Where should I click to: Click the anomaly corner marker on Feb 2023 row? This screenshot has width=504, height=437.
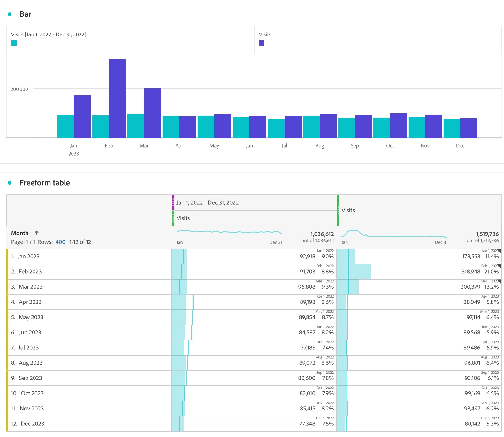[x=499, y=266]
